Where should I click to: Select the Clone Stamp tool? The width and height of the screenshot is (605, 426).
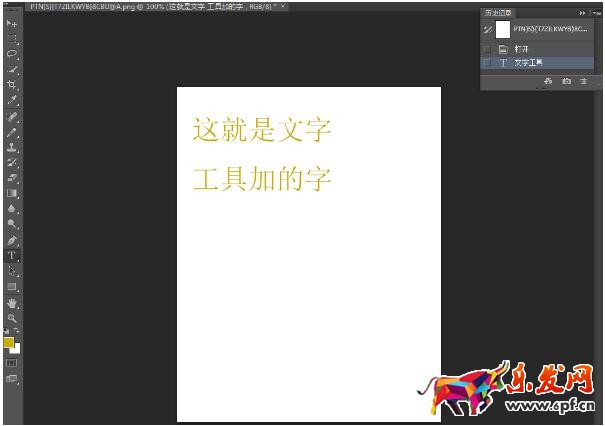tap(12, 147)
